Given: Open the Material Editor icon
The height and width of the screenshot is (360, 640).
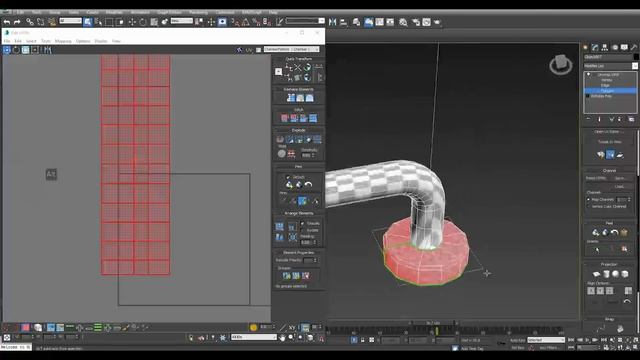Looking at the screenshot, I should (x=403, y=22).
